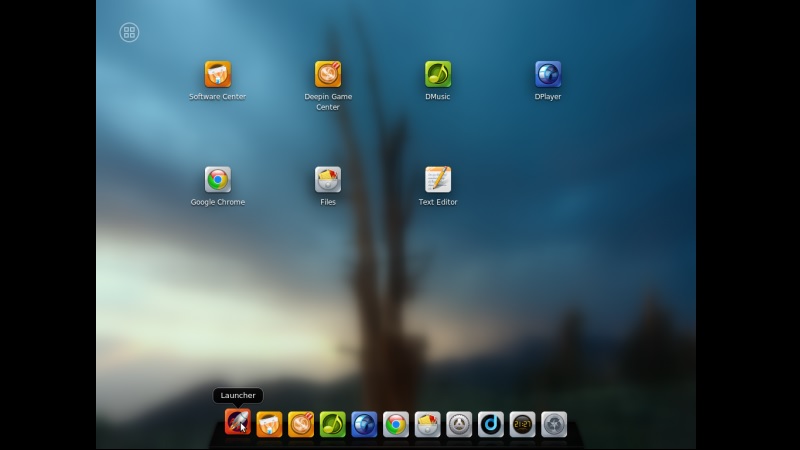
Task: Click the 'Text Editor' label text
Action: click(x=438, y=202)
